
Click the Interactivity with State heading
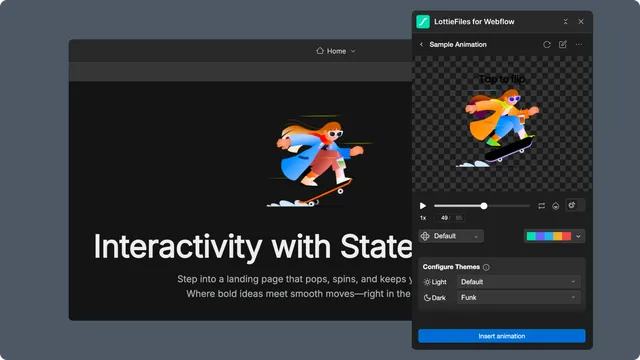[253, 247]
